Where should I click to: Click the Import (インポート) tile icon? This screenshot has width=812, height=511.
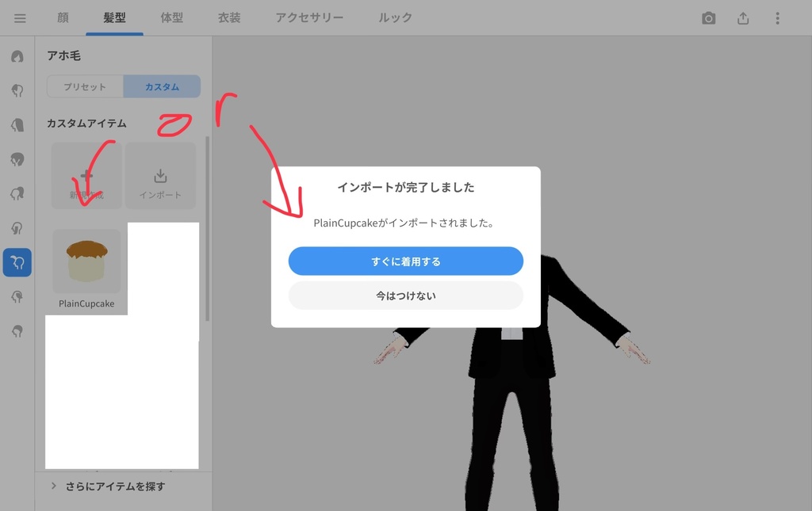[160, 174]
